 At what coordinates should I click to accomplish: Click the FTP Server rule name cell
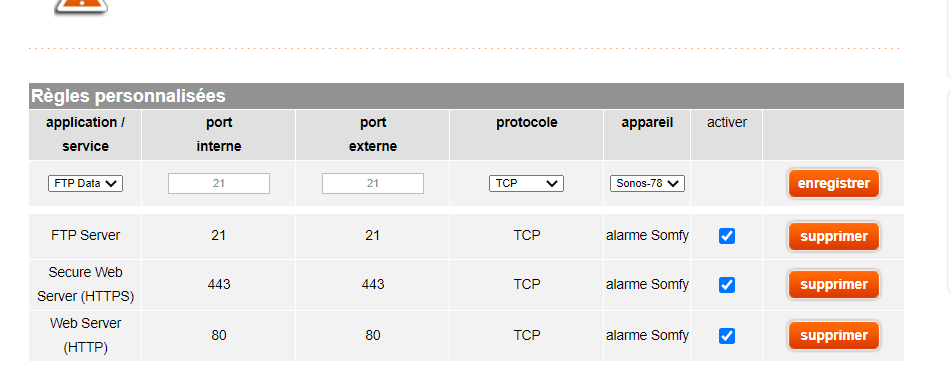(x=86, y=235)
